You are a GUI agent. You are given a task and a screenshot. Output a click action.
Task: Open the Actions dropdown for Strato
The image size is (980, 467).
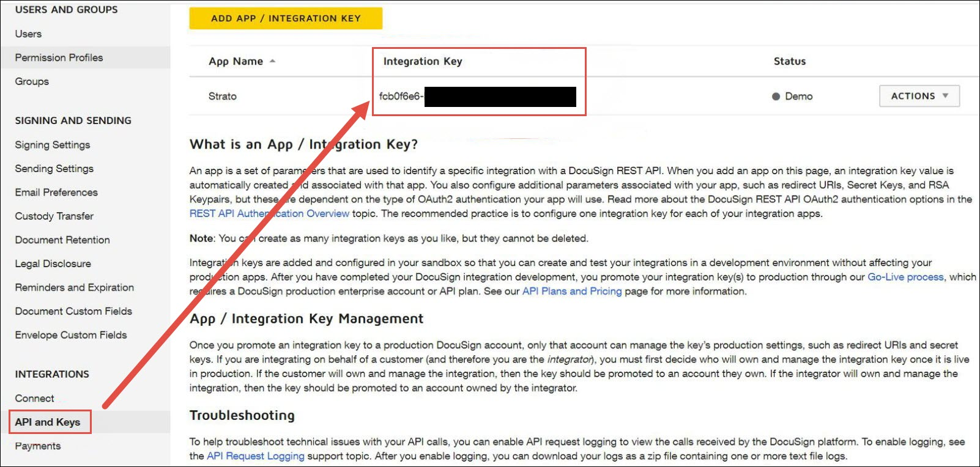pyautogui.click(x=919, y=96)
